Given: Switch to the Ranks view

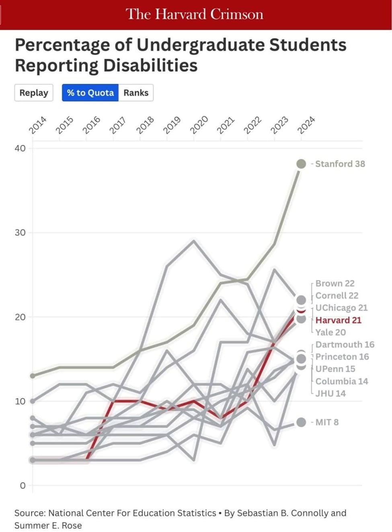Looking at the screenshot, I should tap(136, 93).
